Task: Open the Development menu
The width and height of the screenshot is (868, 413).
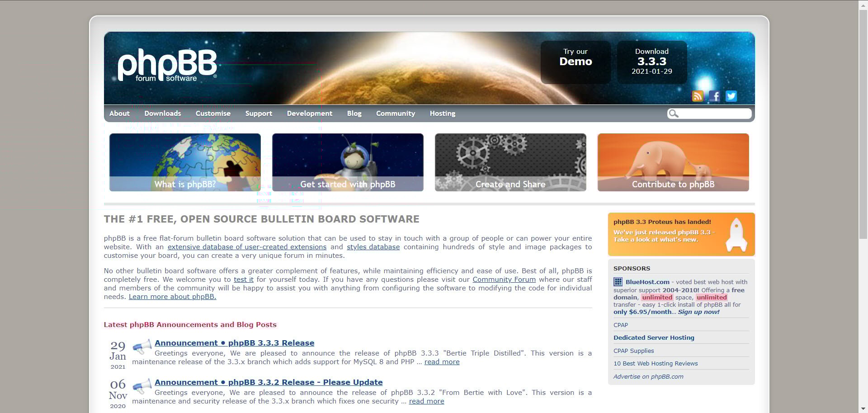Action: coord(310,114)
